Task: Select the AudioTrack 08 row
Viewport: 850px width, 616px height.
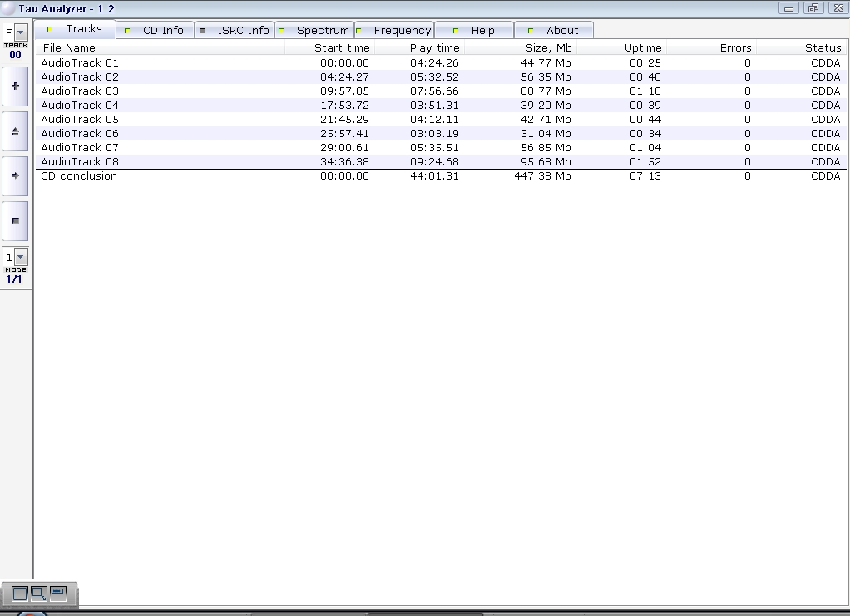Action: [80, 162]
